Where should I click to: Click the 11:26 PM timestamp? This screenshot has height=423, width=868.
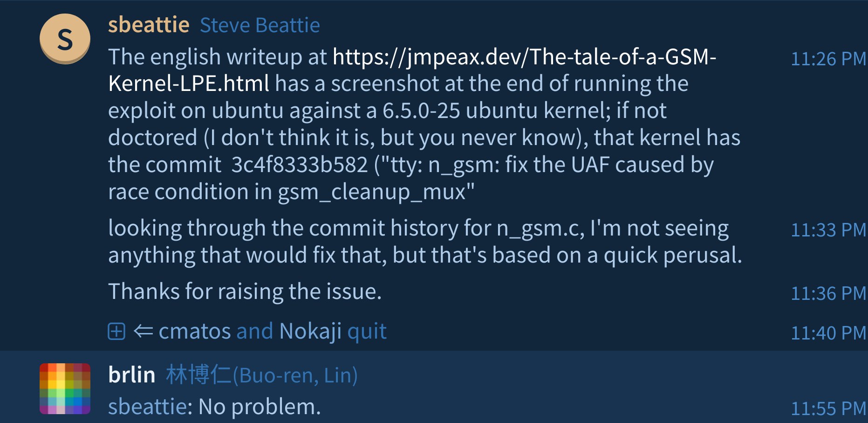pos(828,59)
